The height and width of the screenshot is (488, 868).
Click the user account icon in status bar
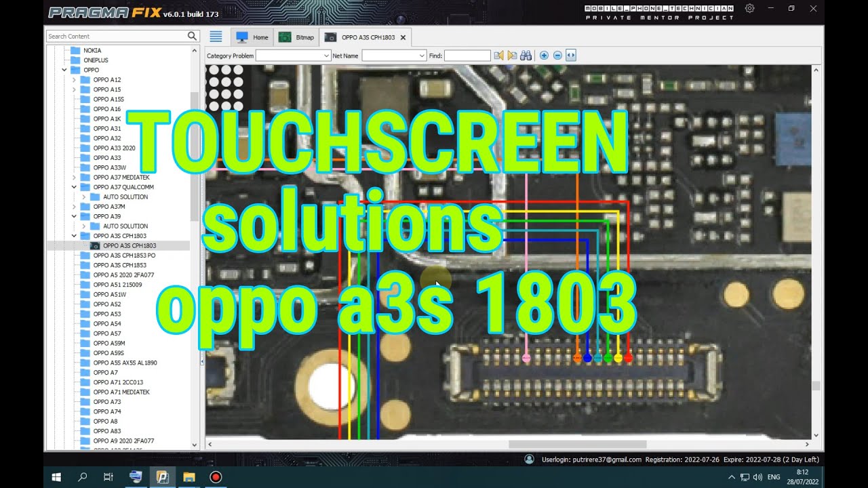pyautogui.click(x=529, y=459)
